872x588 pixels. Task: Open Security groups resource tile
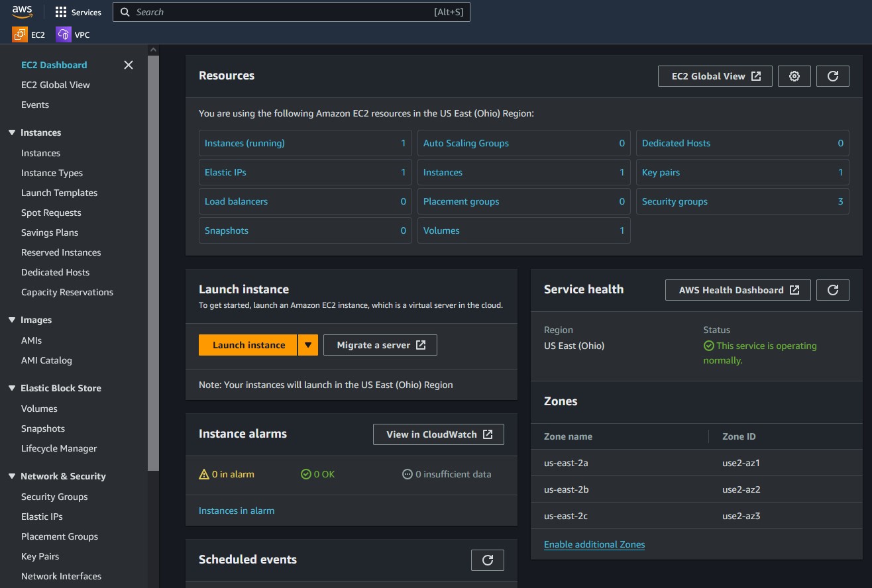[743, 201]
